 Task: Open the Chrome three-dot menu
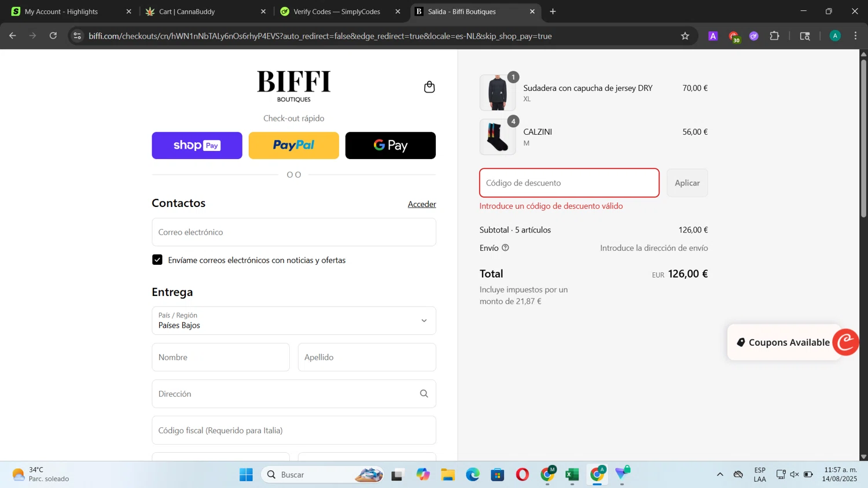[855, 36]
